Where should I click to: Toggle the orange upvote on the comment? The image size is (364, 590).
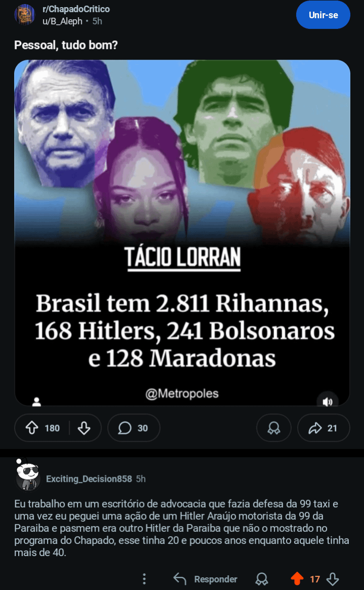(297, 579)
